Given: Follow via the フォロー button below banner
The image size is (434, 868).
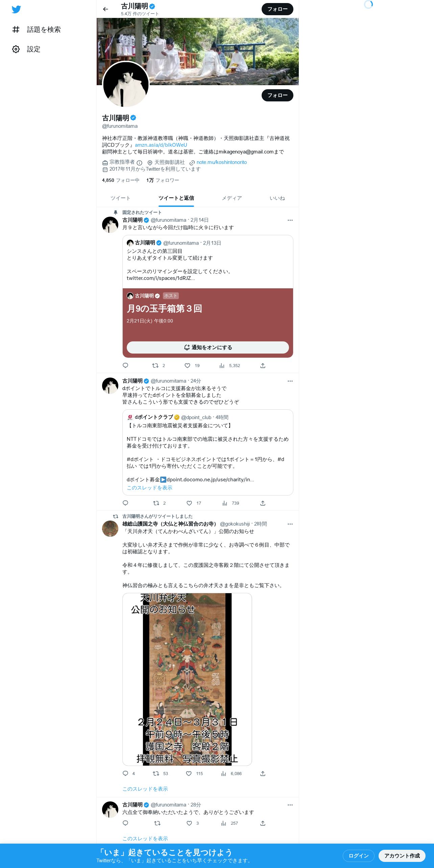Looking at the screenshot, I should click(x=277, y=95).
